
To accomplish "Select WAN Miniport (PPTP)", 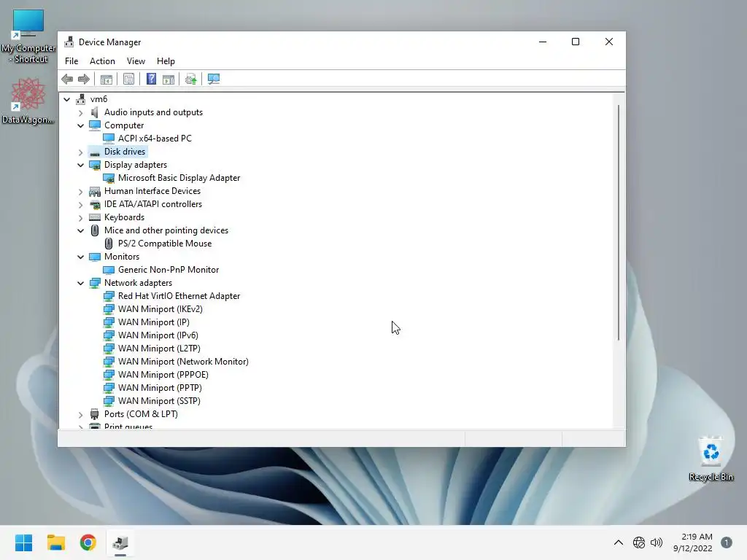I will [x=160, y=388].
